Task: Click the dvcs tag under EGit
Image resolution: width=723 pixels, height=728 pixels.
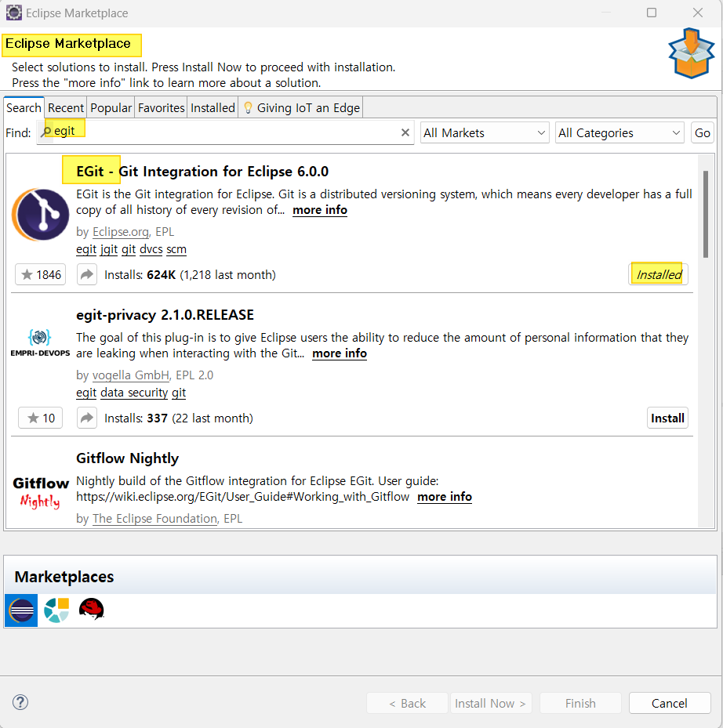Action: click(x=151, y=249)
